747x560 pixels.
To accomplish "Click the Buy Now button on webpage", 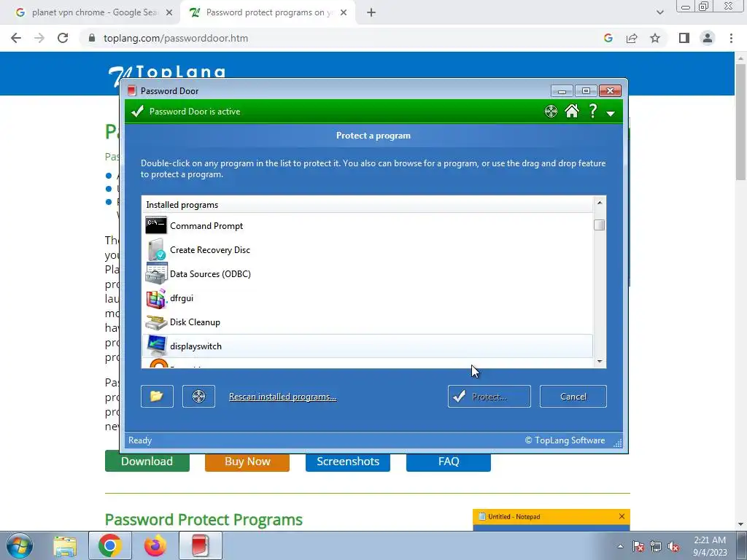I will pos(247,462).
